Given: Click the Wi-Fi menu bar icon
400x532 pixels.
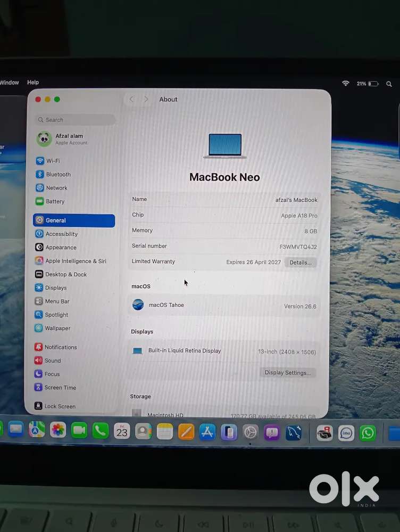Looking at the screenshot, I should point(345,83).
